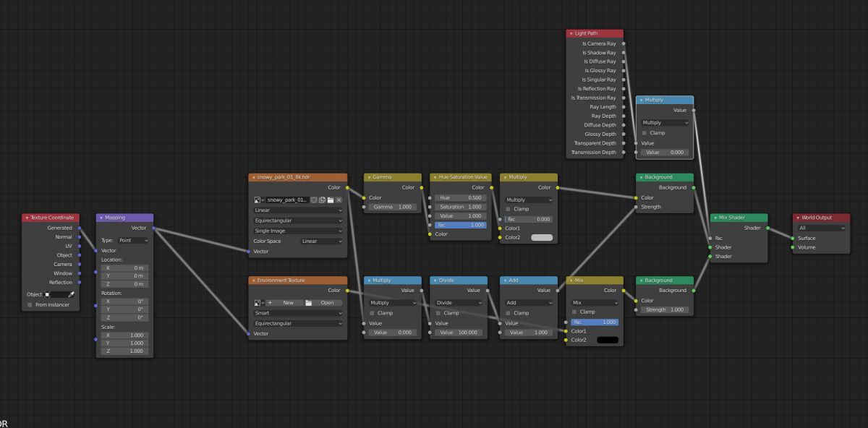This screenshot has width=868, height=428.
Task: Enable From Instancer checkbox
Action: (30, 305)
